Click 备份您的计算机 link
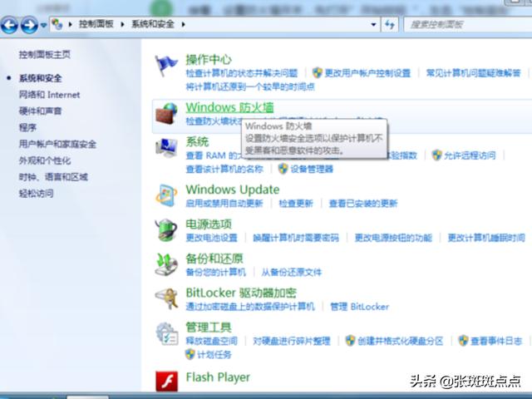This screenshot has width=532, height=399. point(215,272)
